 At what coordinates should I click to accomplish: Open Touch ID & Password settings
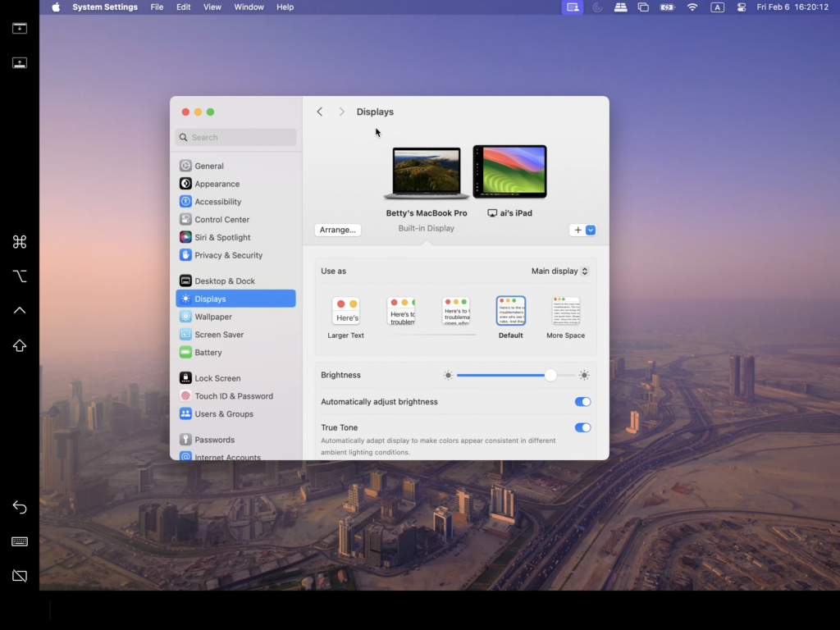point(233,396)
